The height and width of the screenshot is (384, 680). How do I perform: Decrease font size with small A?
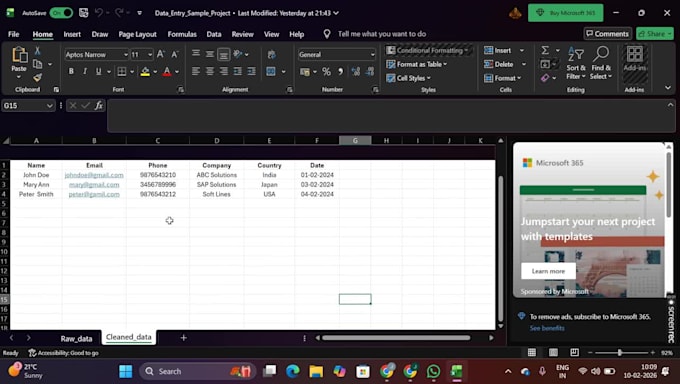(x=175, y=54)
